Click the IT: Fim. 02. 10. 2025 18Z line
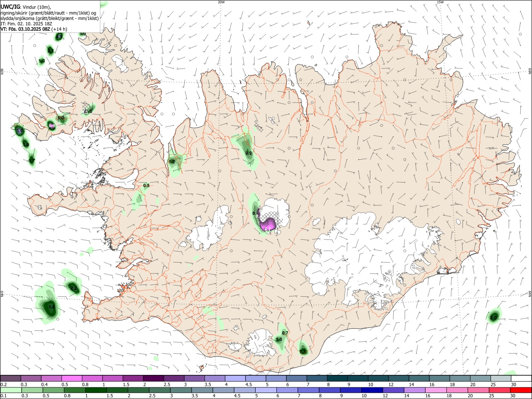The height and width of the screenshot is (399, 532). [x=26, y=24]
